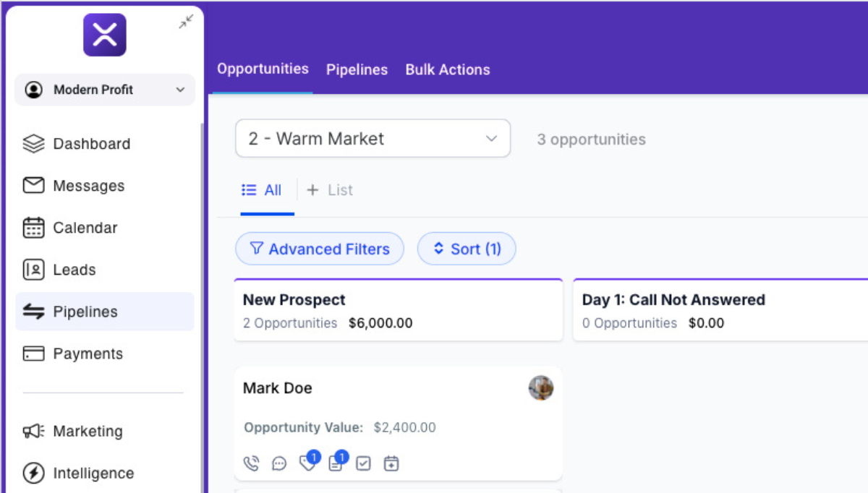This screenshot has width=868, height=493.
Task: Open the notes icon on Mark Doe card
Action: click(x=336, y=463)
